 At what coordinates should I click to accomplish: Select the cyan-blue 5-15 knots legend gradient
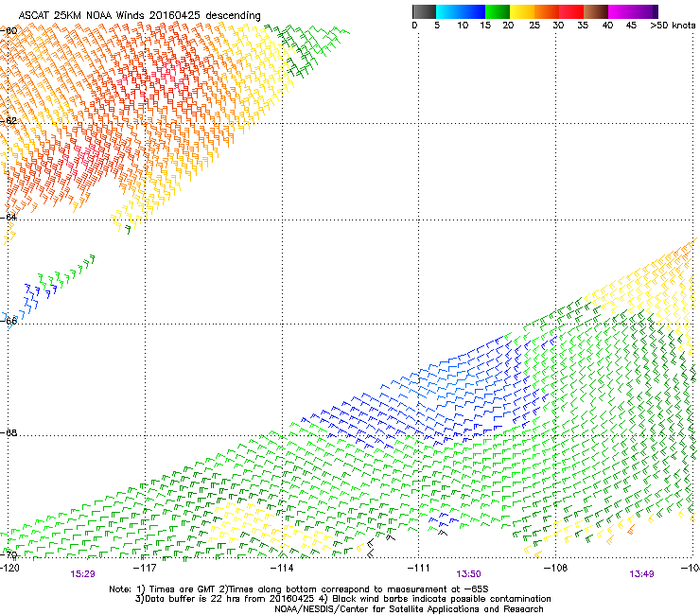click(x=461, y=11)
